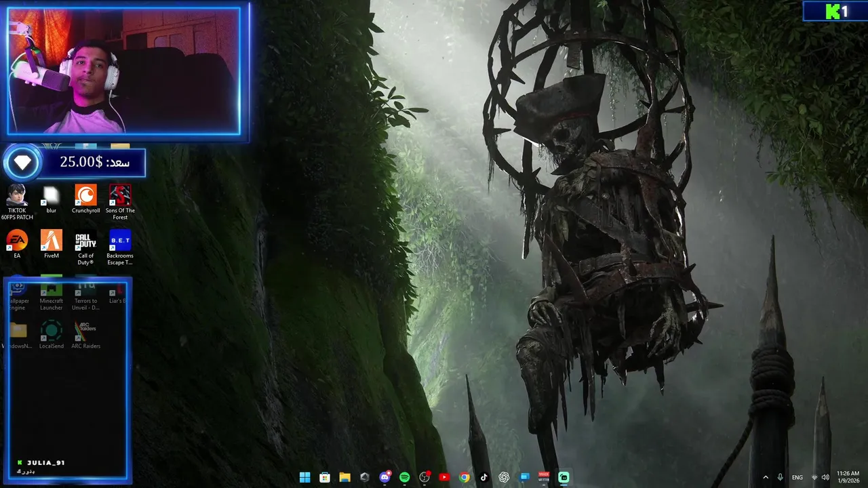Select the Call of Duty desktop icon
The width and height of the screenshot is (868, 488).
click(x=85, y=248)
